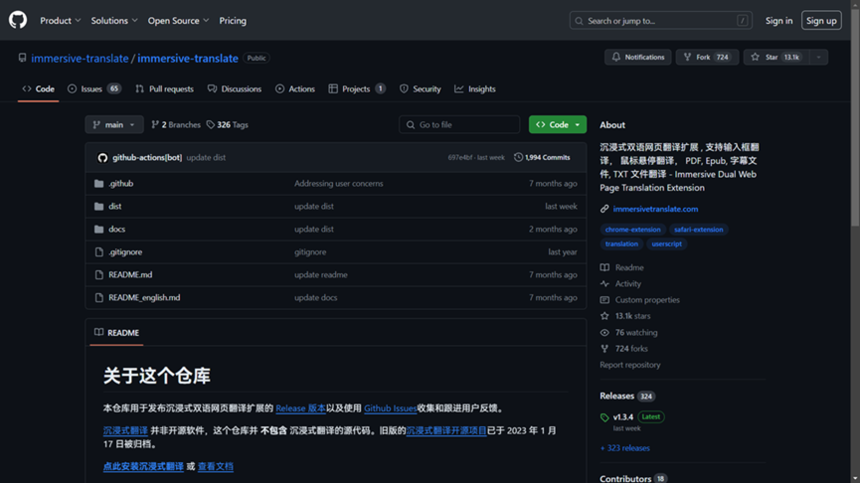Open the safari-extension topic tag
The height and width of the screenshot is (483, 860).
point(698,230)
